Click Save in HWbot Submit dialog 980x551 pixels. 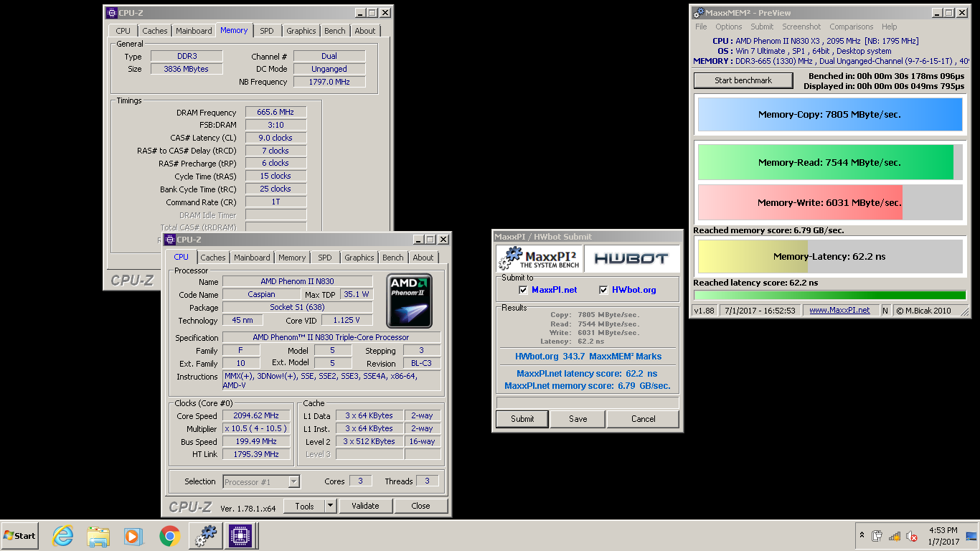click(578, 419)
